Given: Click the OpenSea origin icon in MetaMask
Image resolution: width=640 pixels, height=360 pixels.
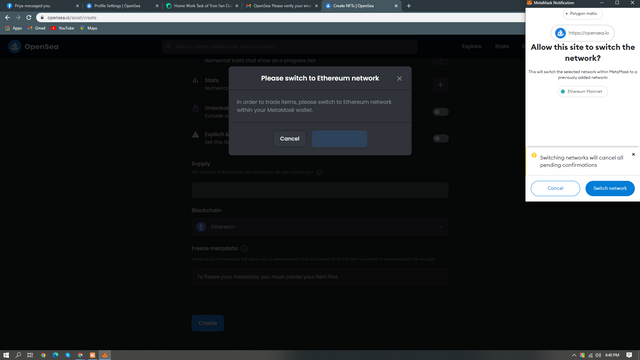Looking at the screenshot, I should pos(560,33).
